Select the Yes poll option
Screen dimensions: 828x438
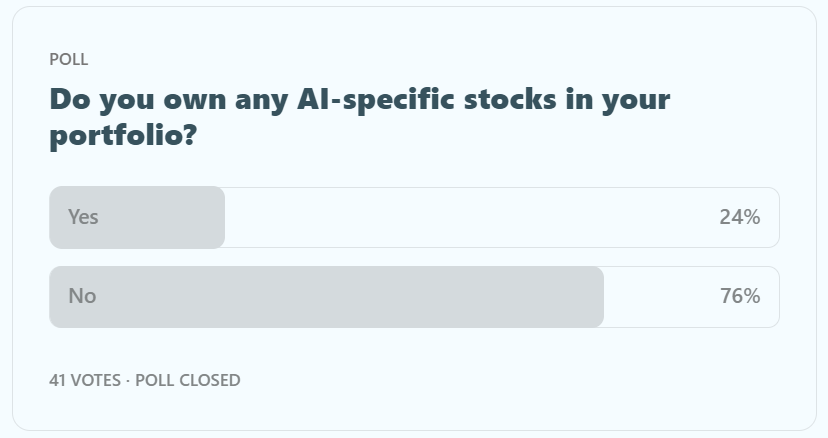click(x=83, y=217)
